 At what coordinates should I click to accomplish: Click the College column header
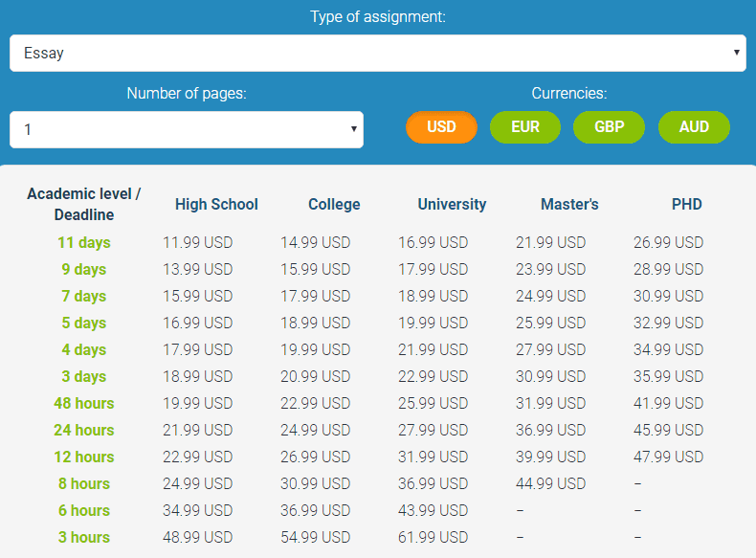(334, 205)
